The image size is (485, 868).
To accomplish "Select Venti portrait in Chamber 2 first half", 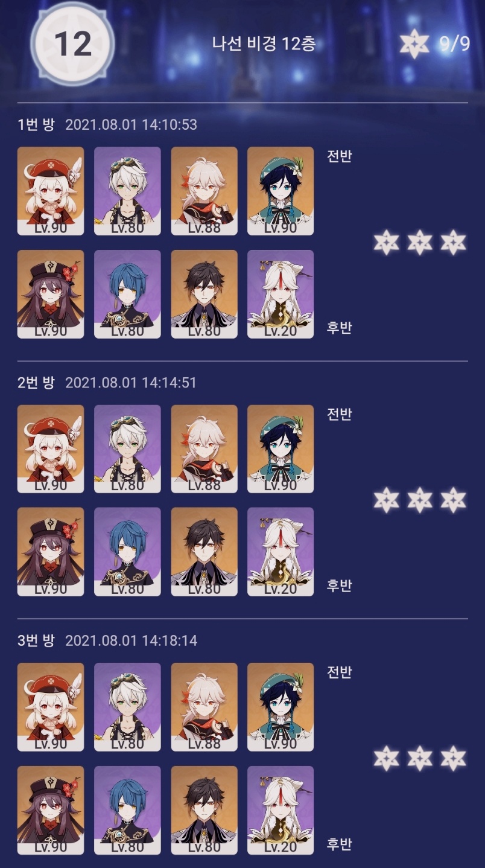I will tap(281, 448).
